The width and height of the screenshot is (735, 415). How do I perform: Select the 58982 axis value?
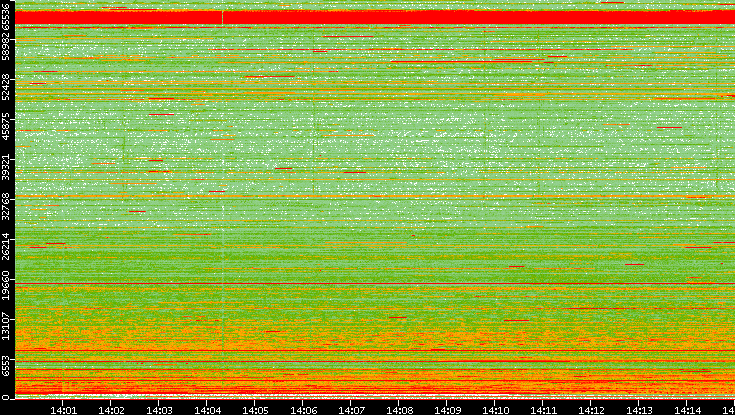pyautogui.click(x=5, y=45)
